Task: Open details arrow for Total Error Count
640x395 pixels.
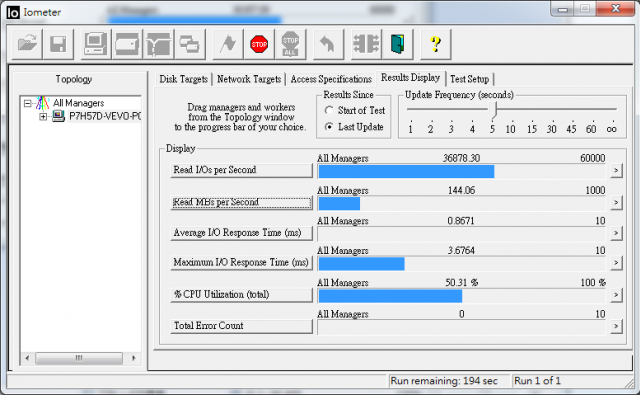Action: (616, 326)
